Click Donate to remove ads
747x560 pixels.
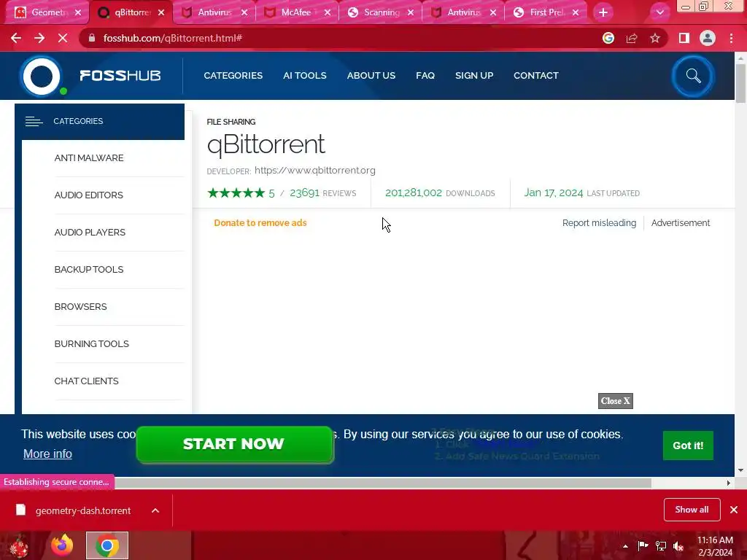(260, 223)
